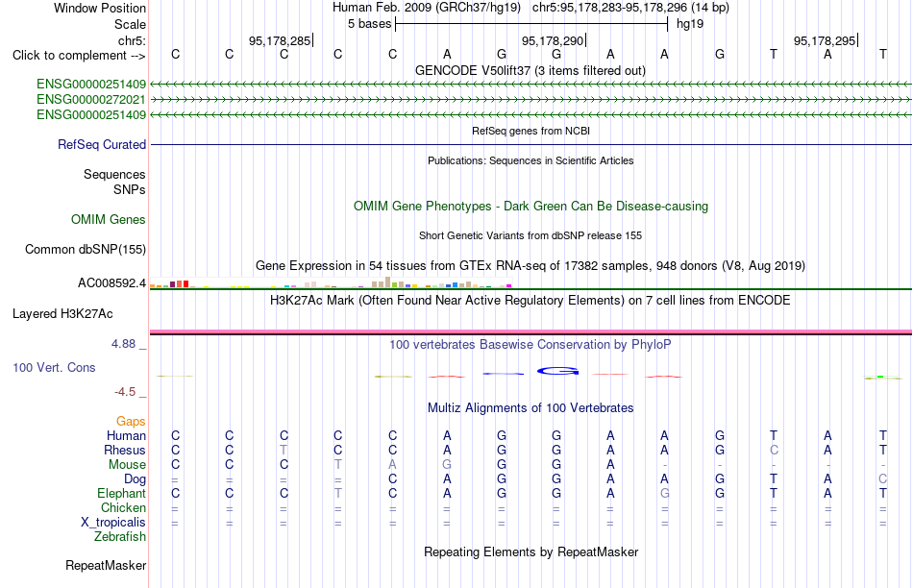The height and width of the screenshot is (588, 913).
Task: Open GENCODE V50lift37 track title
Action: pyautogui.click(x=531, y=70)
